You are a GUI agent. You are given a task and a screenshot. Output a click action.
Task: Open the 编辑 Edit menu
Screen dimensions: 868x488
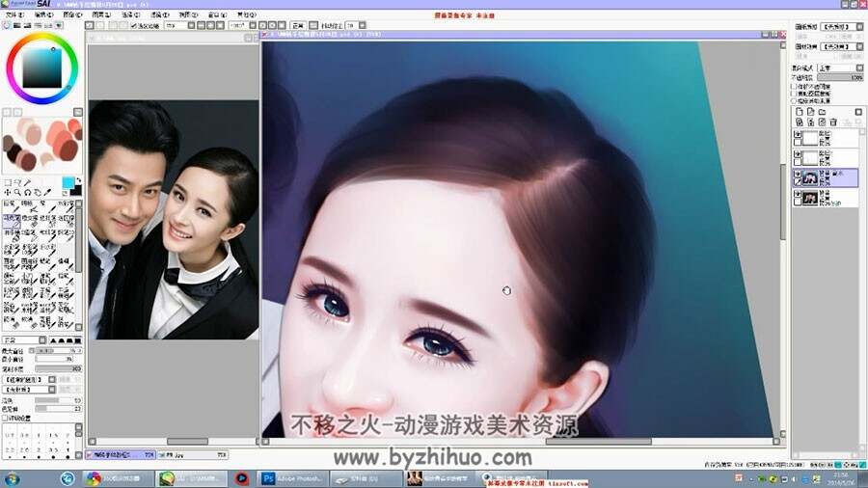(x=43, y=14)
